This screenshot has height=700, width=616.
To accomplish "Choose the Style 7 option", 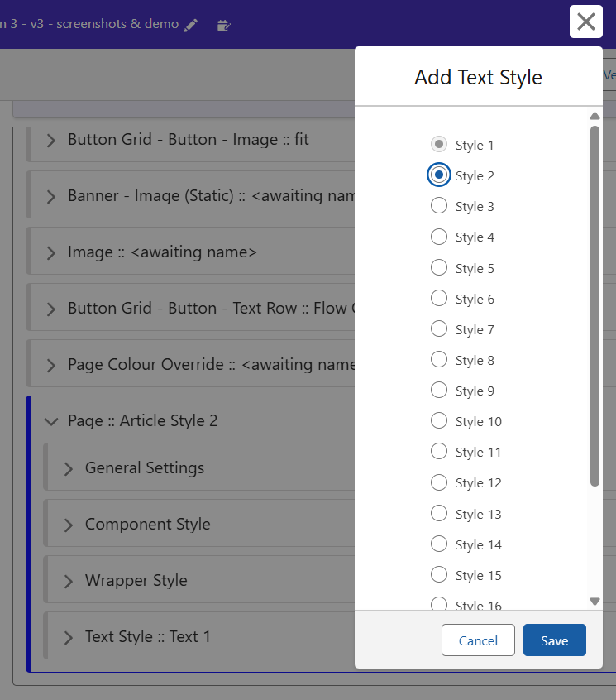I will (x=439, y=329).
